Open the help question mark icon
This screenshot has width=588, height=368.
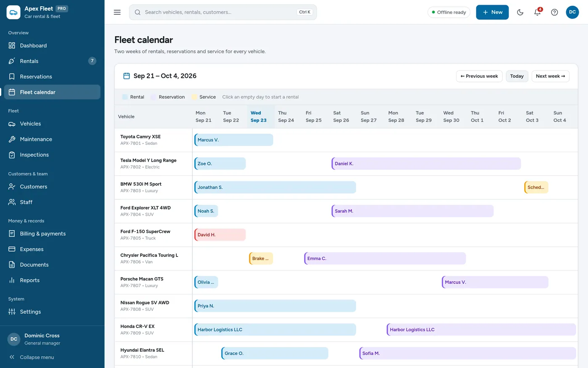coord(554,12)
